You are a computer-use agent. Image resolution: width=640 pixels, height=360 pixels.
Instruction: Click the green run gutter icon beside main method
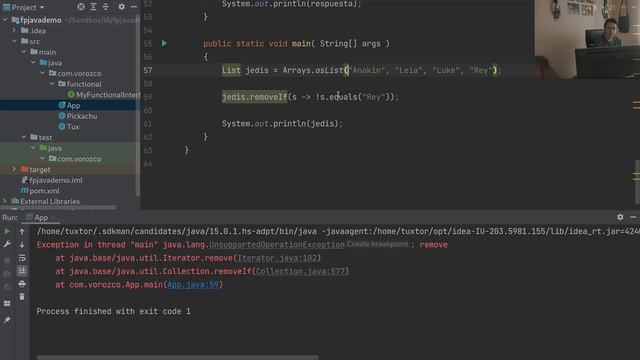[164, 43]
